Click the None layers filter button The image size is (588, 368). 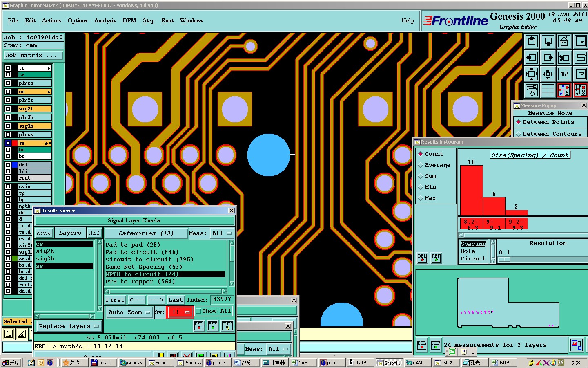[44, 233]
